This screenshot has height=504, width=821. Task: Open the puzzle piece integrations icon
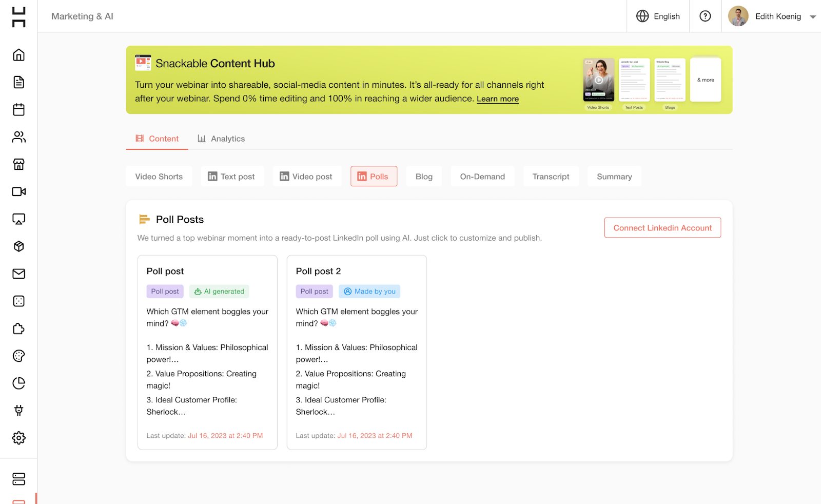[18, 328]
